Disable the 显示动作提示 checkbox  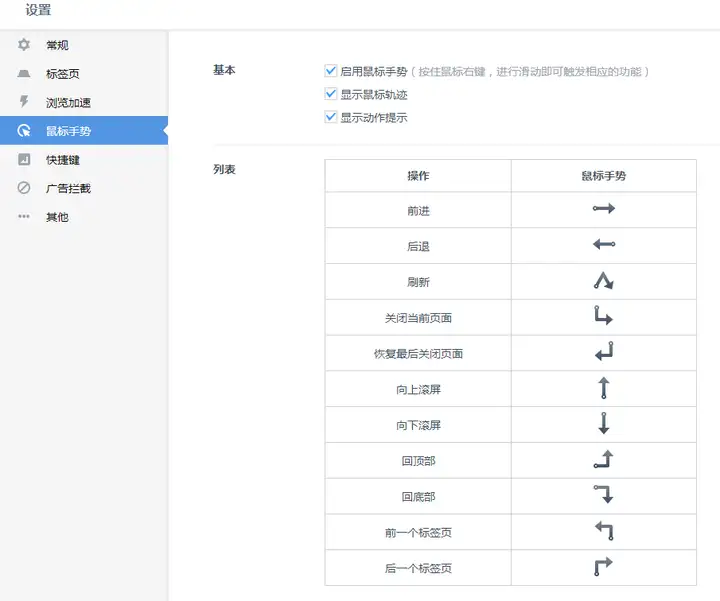pyautogui.click(x=331, y=117)
